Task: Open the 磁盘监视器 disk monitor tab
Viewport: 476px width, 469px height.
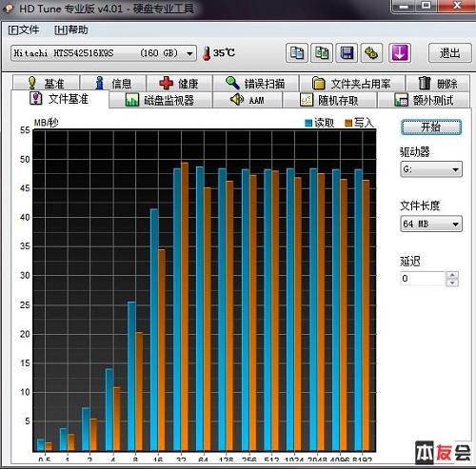Action: 160,100
